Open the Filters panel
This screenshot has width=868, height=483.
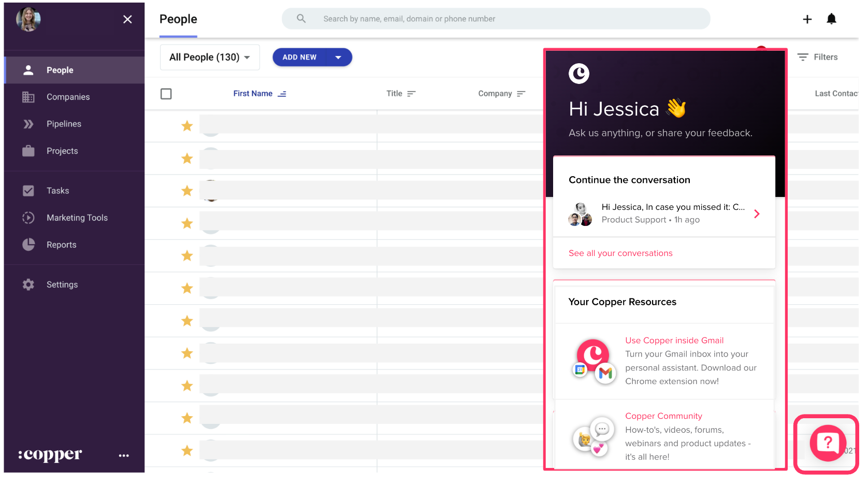tap(818, 57)
